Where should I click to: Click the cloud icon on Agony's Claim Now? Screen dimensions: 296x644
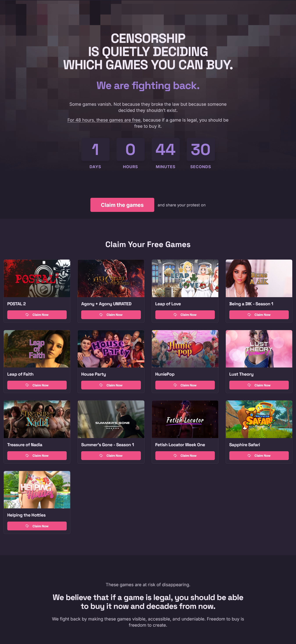pyautogui.click(x=101, y=315)
